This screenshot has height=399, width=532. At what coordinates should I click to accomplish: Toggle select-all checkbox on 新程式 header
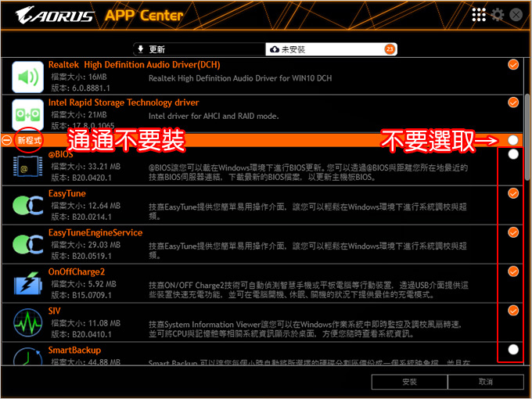513,140
